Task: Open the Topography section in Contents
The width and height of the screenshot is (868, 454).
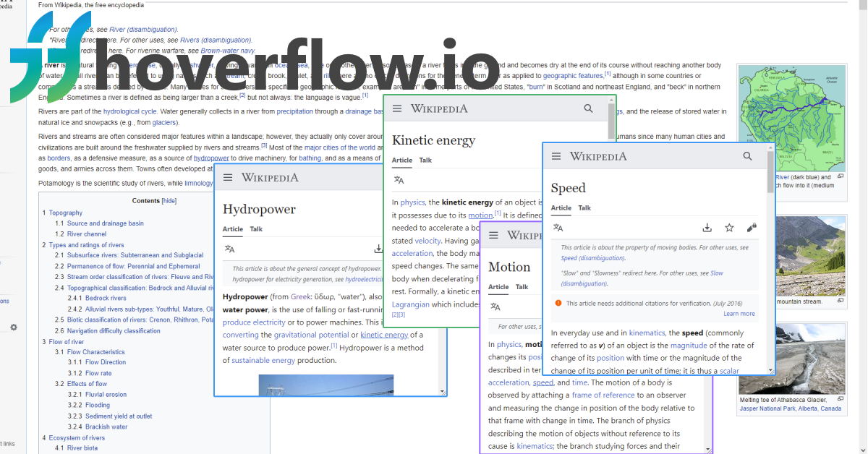Action: (65, 213)
